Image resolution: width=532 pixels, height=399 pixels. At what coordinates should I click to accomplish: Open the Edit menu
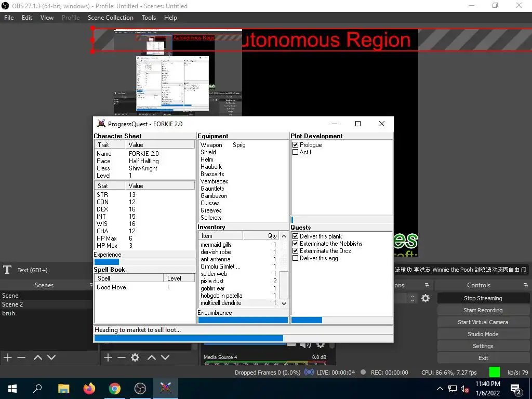tap(27, 18)
